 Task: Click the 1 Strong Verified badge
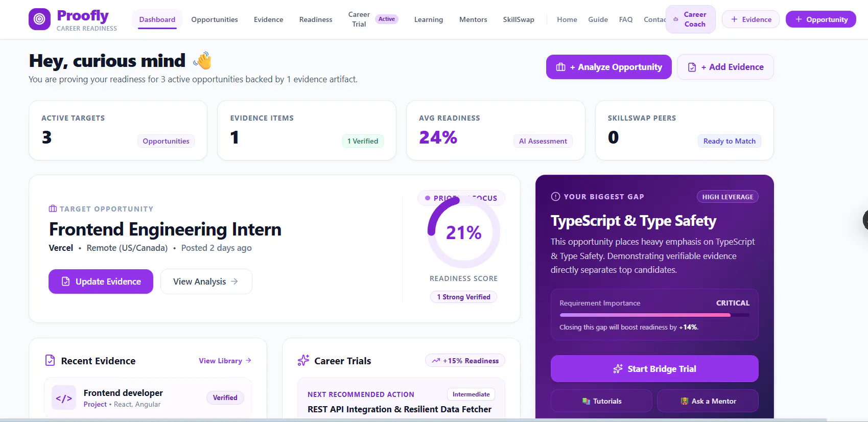point(463,297)
